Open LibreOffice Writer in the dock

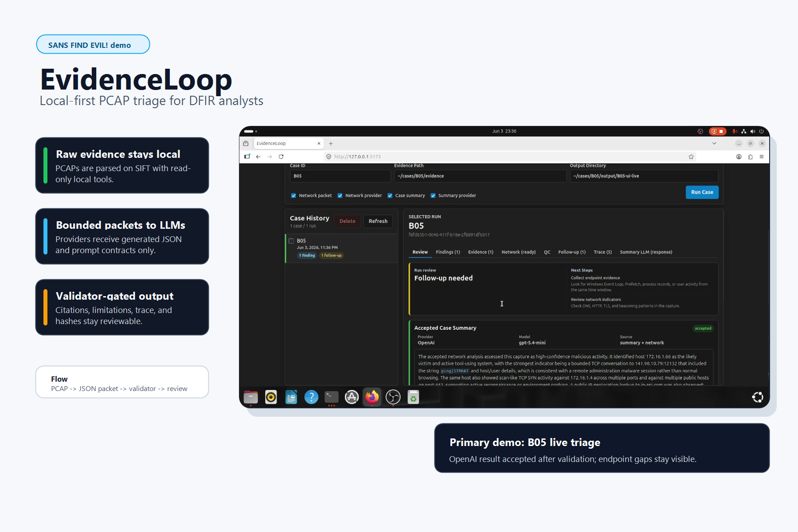[291, 397]
